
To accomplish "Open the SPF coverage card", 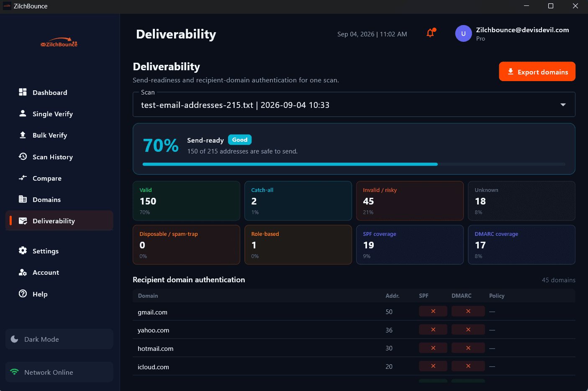I will coord(410,245).
